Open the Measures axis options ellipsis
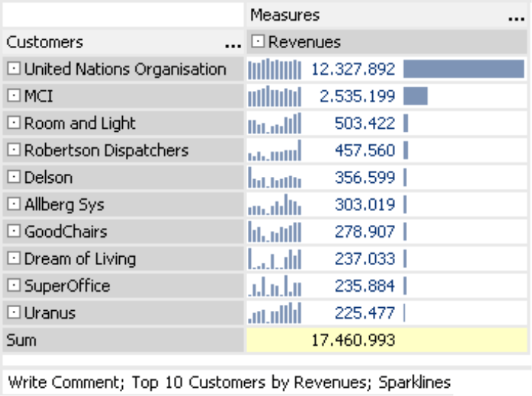 pyautogui.click(x=516, y=19)
